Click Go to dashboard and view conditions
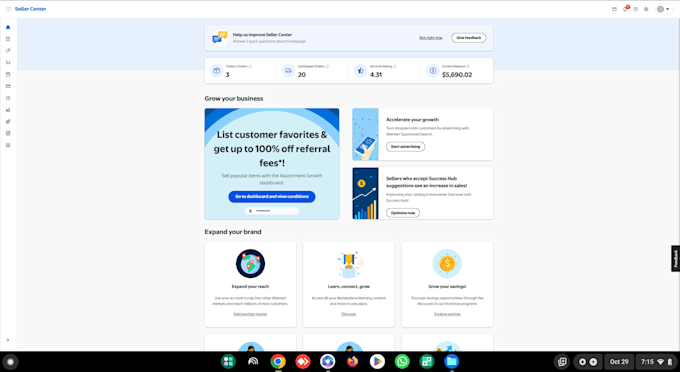Image resolution: width=680 pixels, height=372 pixels. [272, 196]
